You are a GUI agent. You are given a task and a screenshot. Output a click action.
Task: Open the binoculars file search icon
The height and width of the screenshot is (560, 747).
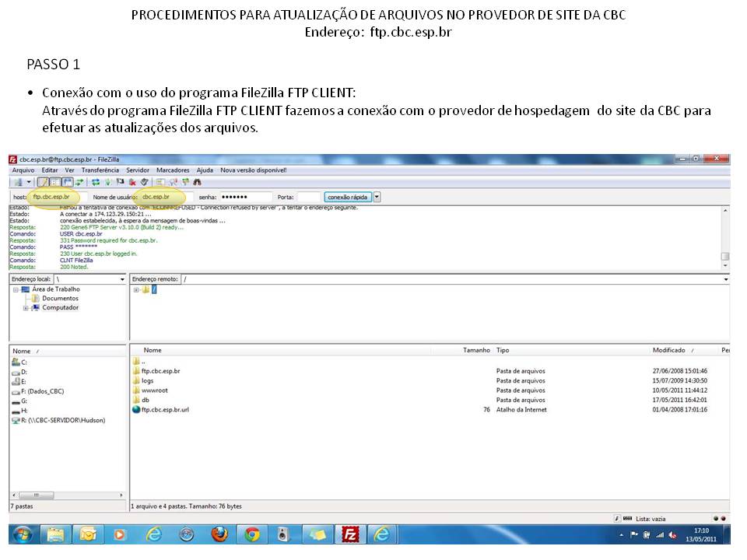point(198,182)
